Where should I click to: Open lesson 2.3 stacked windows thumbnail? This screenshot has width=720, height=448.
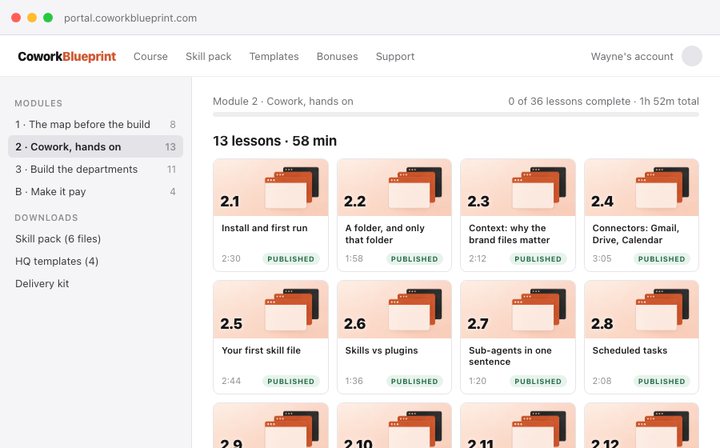pyautogui.click(x=539, y=187)
